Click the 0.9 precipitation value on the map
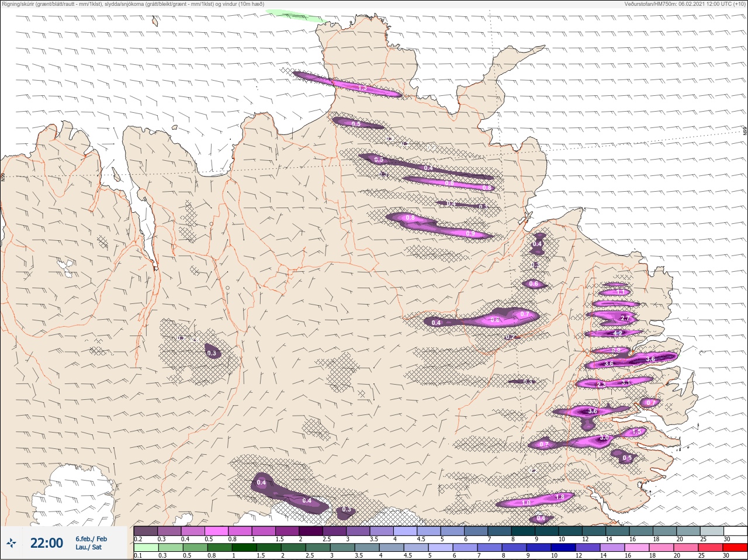Image resolution: width=748 pixels, height=560 pixels. coord(470,234)
